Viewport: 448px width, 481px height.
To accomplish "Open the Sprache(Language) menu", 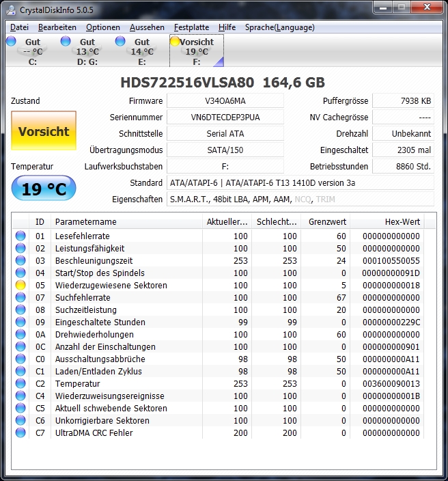I will coord(279,27).
